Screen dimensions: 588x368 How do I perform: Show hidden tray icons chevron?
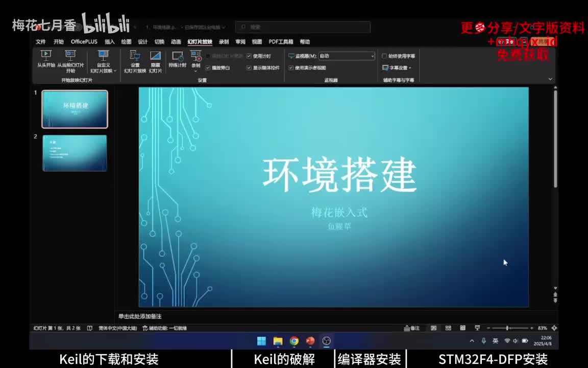click(472, 340)
